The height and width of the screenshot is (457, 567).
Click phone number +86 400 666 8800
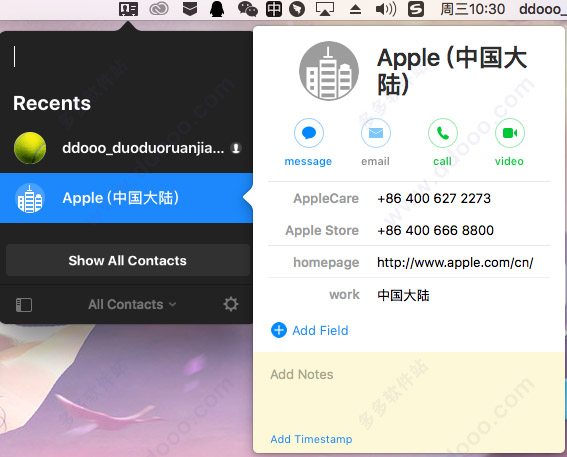pyautogui.click(x=435, y=230)
